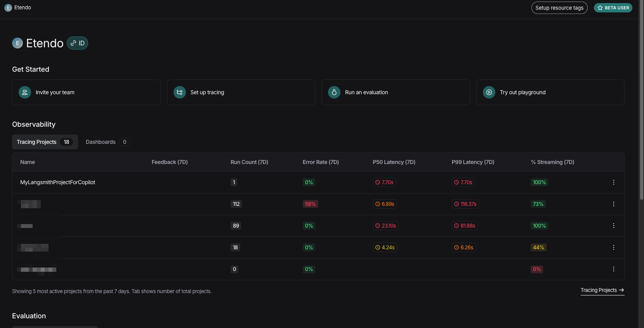Click the P99 Latency (7D) column header
Screen dimensions: 644x328
coord(473,162)
